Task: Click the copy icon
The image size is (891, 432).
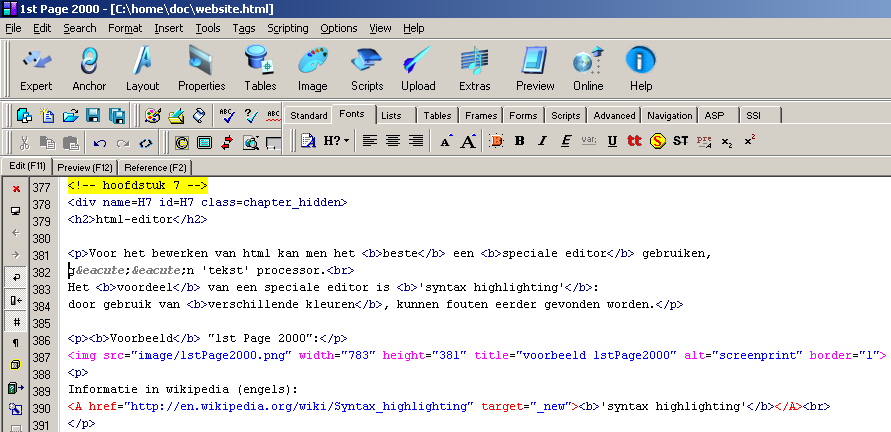Action: (48, 143)
